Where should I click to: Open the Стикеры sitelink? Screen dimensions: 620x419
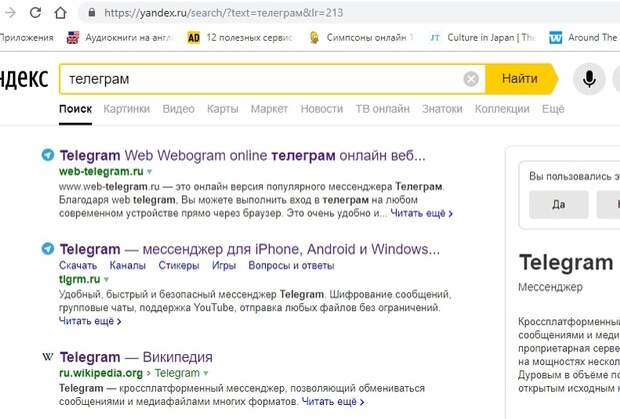click(179, 266)
